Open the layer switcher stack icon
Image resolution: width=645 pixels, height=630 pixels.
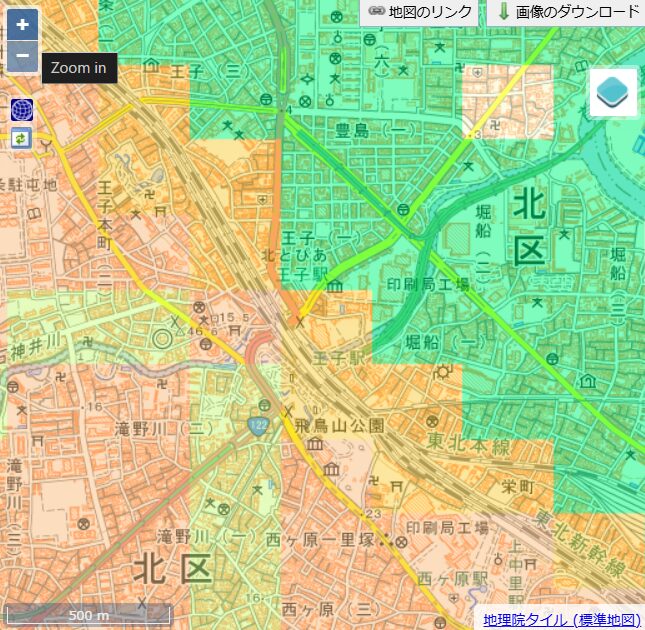tap(612, 92)
